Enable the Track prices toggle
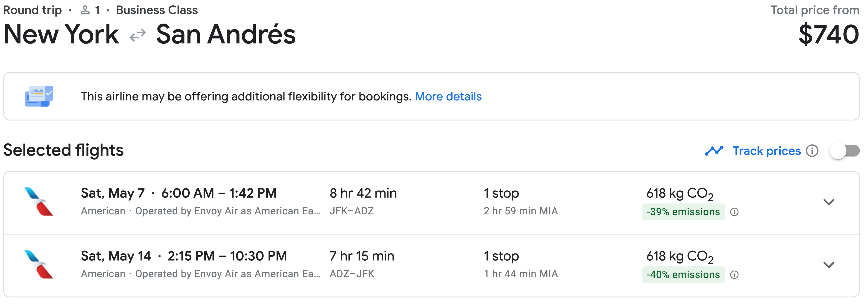Viewport: 868px width, 307px height. tap(844, 151)
